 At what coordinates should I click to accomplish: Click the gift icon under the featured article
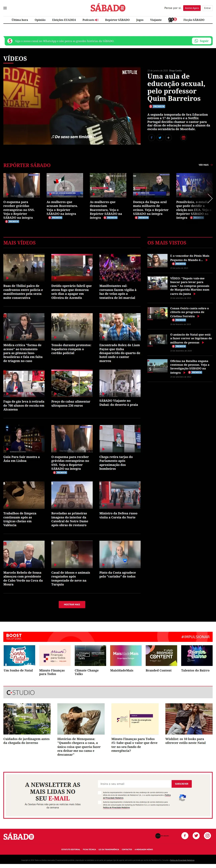click(183, 137)
